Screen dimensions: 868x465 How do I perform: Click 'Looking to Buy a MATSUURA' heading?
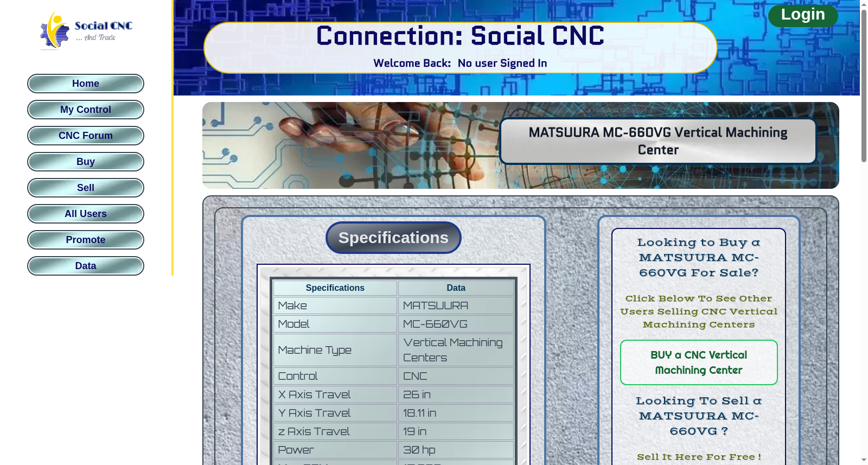[699, 258]
